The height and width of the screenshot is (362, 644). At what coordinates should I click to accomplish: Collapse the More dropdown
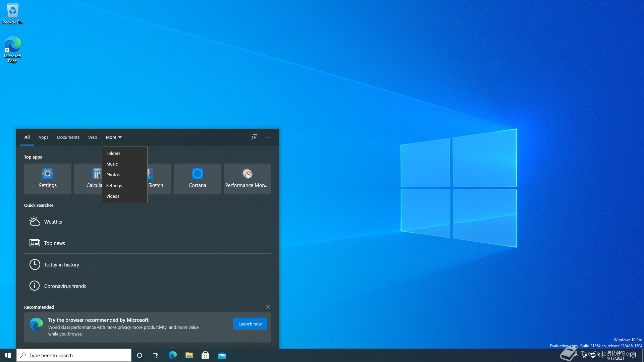[114, 137]
